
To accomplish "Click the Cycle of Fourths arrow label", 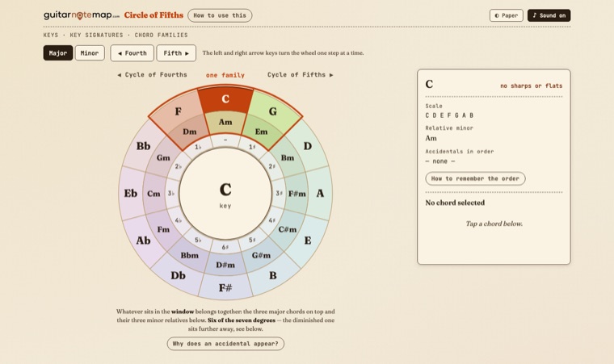I will point(153,75).
